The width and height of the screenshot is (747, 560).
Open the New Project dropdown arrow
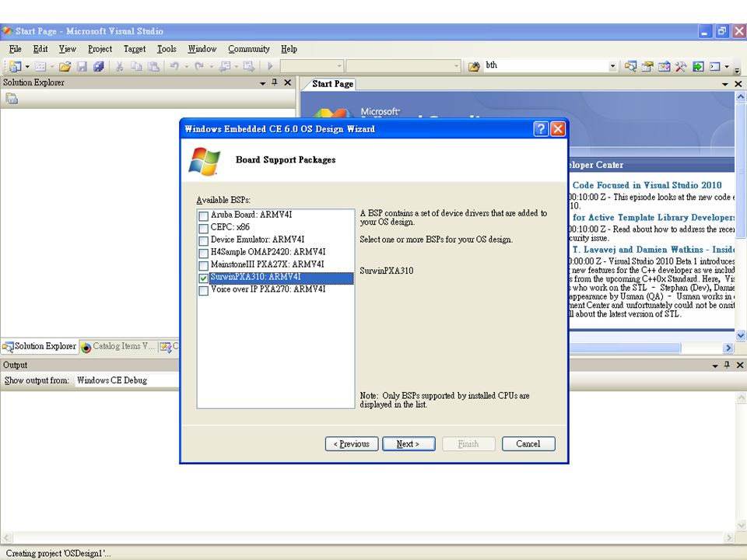pos(27,66)
